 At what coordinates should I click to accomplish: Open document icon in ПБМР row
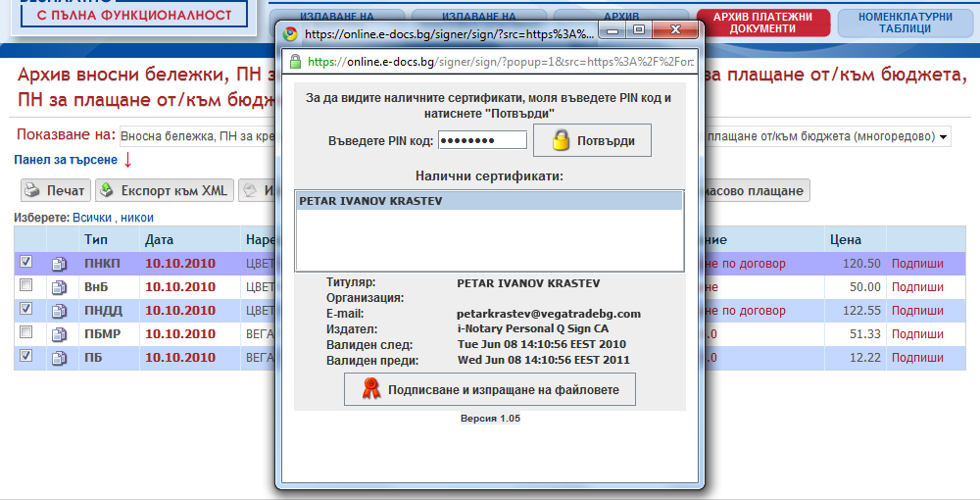coord(59,334)
